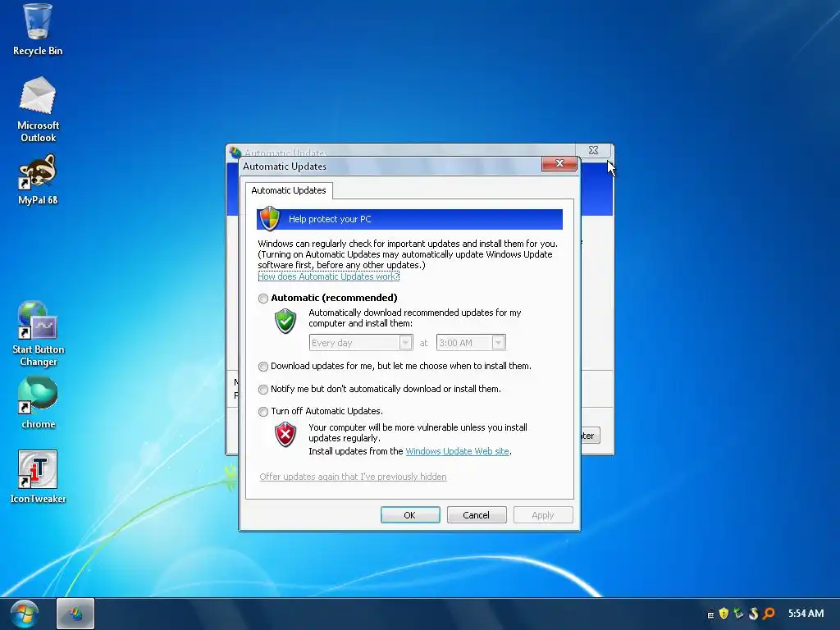Click the OK button
The height and width of the screenshot is (630, 840).
pyautogui.click(x=410, y=515)
